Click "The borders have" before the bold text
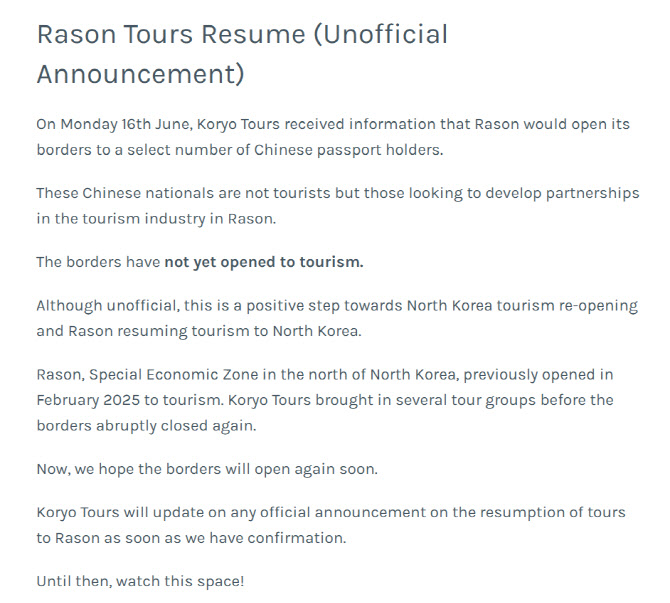The width and height of the screenshot is (670, 603). tap(98, 262)
